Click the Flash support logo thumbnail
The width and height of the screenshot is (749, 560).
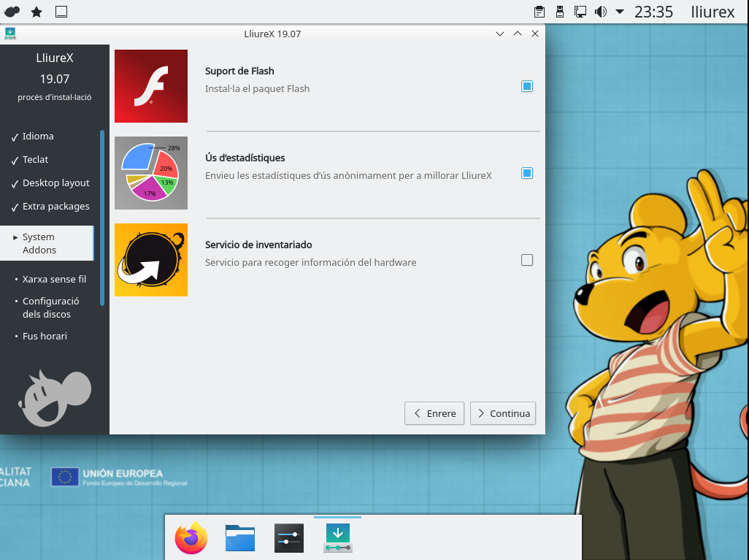pos(151,86)
